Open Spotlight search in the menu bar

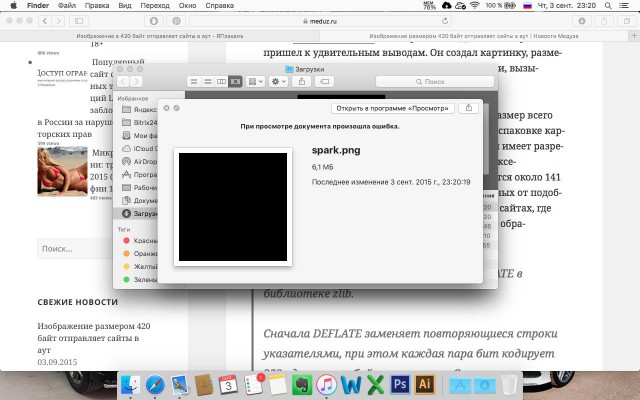coord(608,6)
